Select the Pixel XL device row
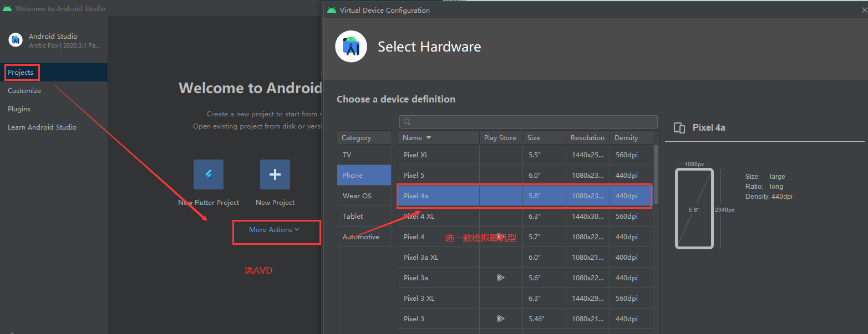 click(525, 155)
